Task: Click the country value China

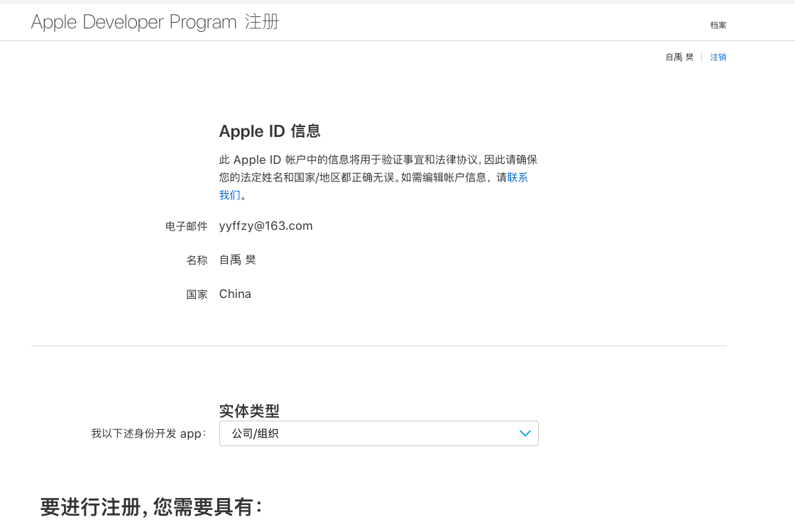Action: click(235, 294)
